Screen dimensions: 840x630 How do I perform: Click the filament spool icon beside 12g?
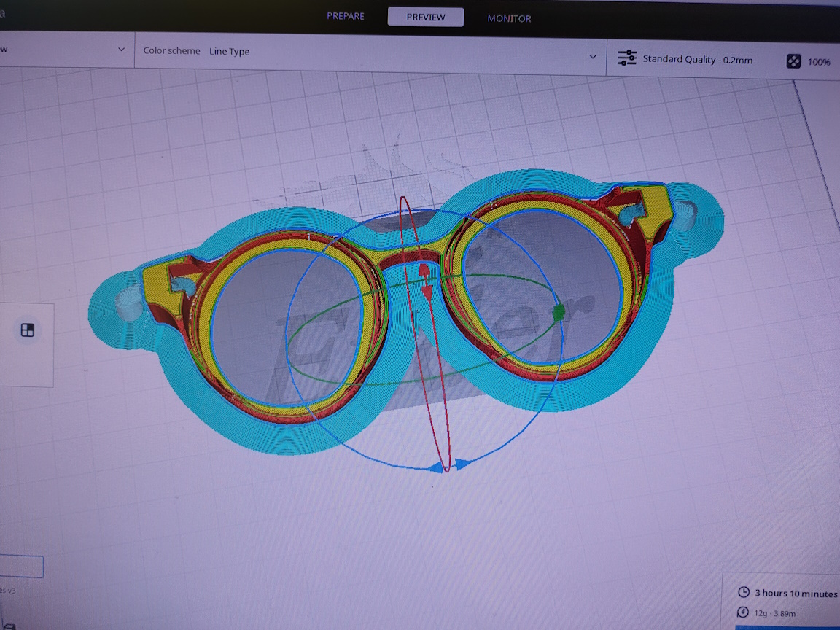point(744,612)
